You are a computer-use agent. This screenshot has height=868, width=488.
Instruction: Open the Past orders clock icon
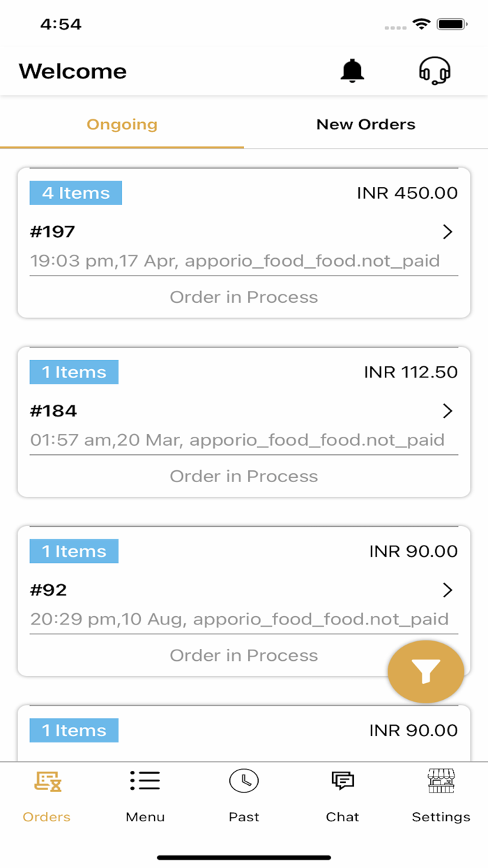coord(244,781)
